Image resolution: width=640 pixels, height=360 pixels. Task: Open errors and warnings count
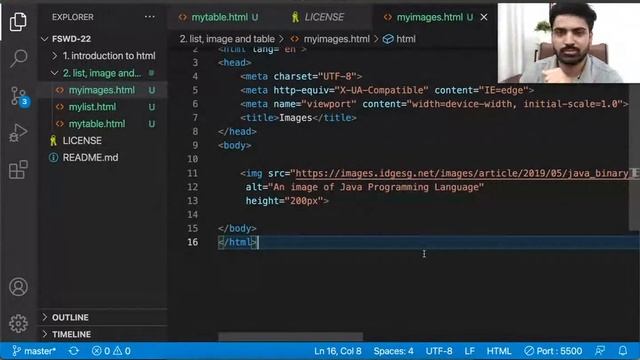click(111, 351)
